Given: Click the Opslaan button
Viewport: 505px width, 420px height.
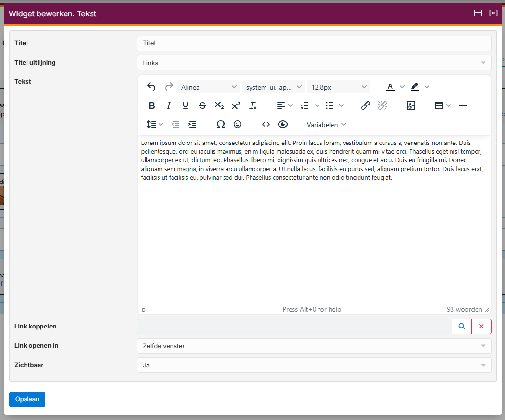Looking at the screenshot, I should (27, 399).
